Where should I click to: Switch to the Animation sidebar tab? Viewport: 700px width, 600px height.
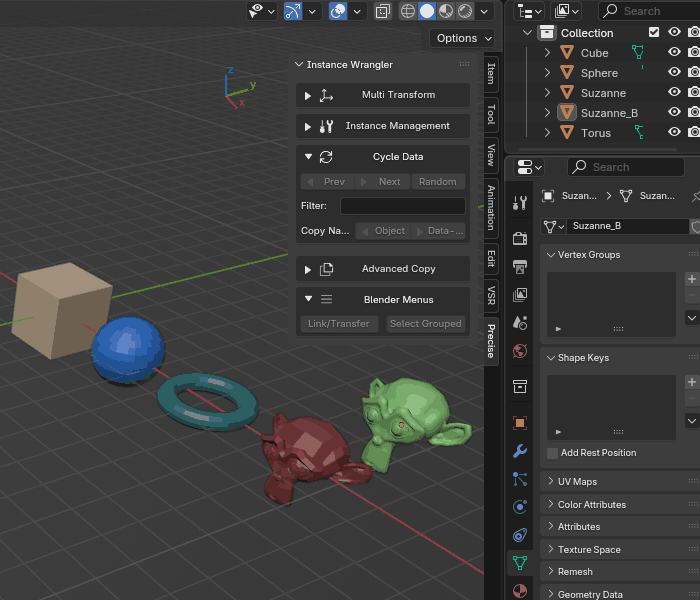pyautogui.click(x=491, y=208)
